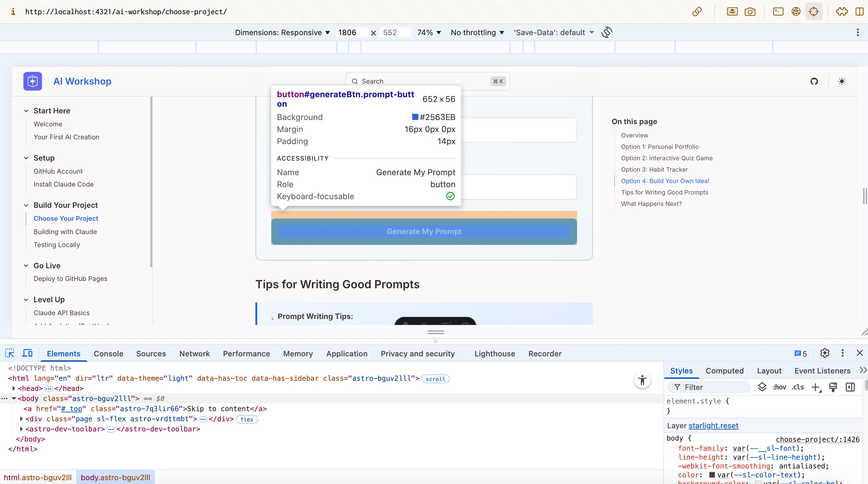
Task: Open the GitHub icon link in the site header
Action: point(814,81)
